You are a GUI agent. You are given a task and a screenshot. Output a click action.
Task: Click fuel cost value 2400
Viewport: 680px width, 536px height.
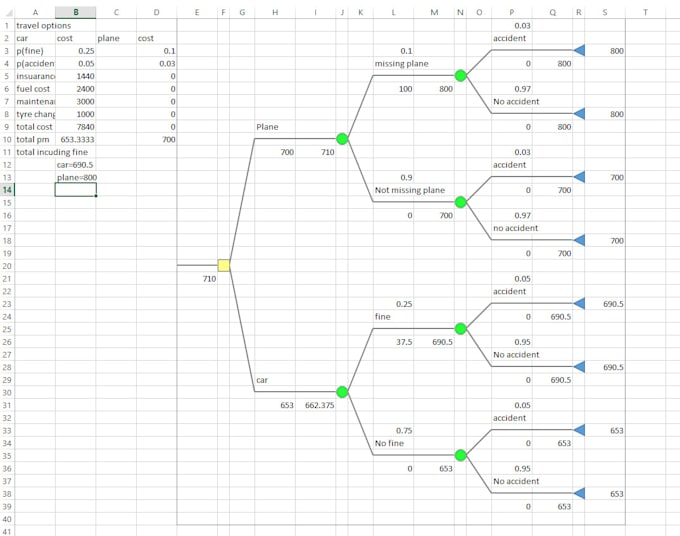[x=85, y=89]
